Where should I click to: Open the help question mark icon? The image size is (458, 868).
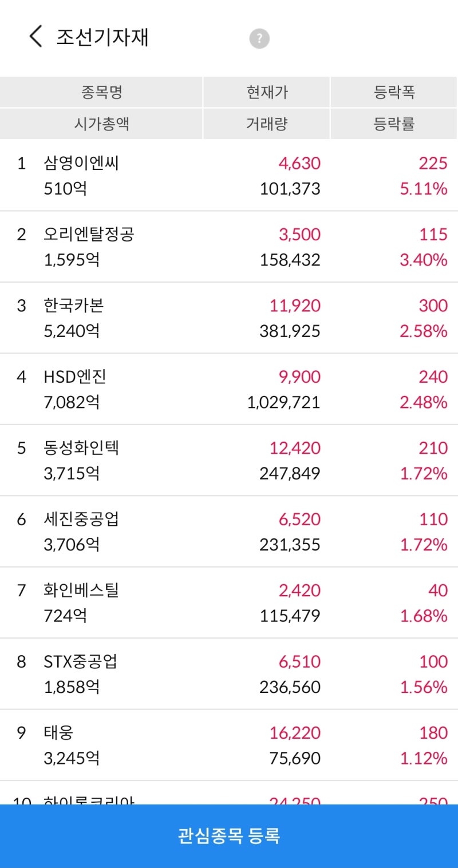tap(259, 38)
